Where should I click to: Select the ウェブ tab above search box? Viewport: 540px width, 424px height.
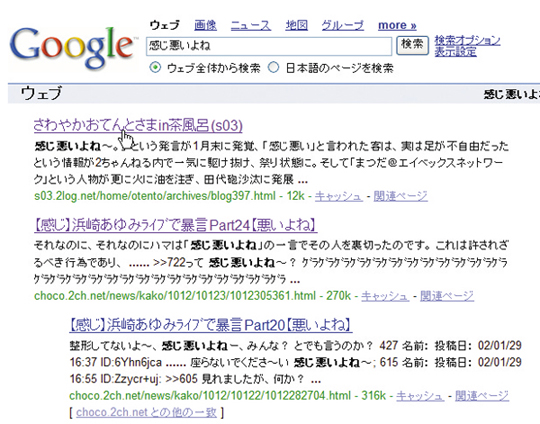pos(165,25)
